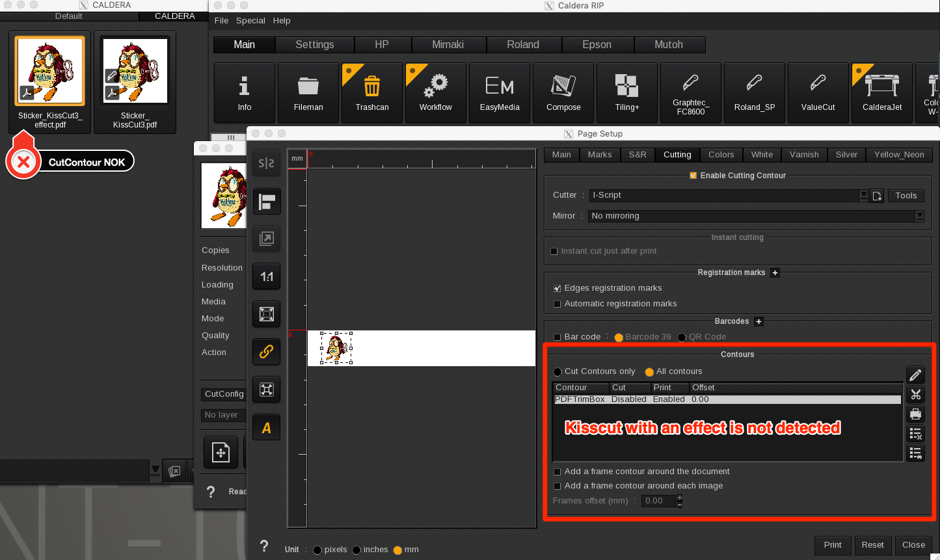Click the Tools button
Image resolution: width=940 pixels, height=560 pixels.
click(x=906, y=196)
